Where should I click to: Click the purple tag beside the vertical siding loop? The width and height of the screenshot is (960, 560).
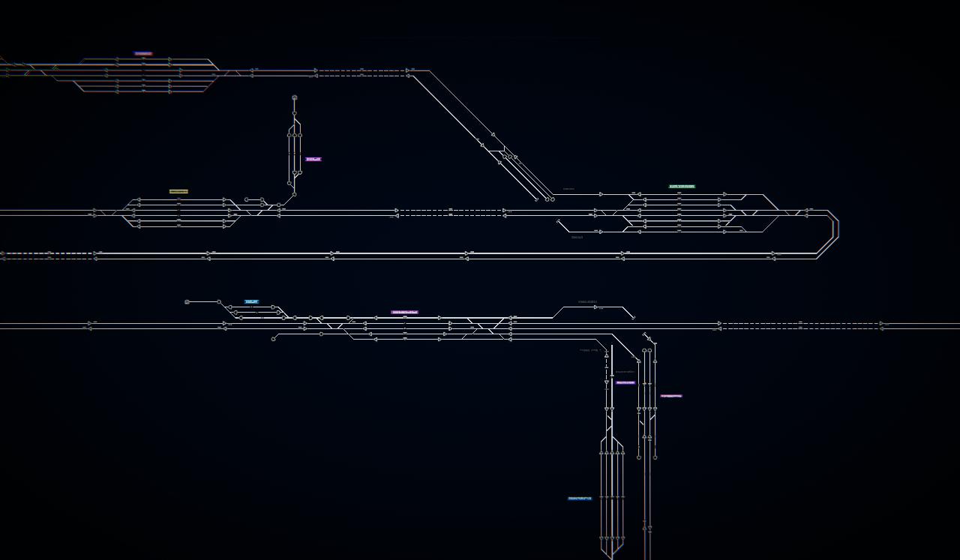click(313, 159)
